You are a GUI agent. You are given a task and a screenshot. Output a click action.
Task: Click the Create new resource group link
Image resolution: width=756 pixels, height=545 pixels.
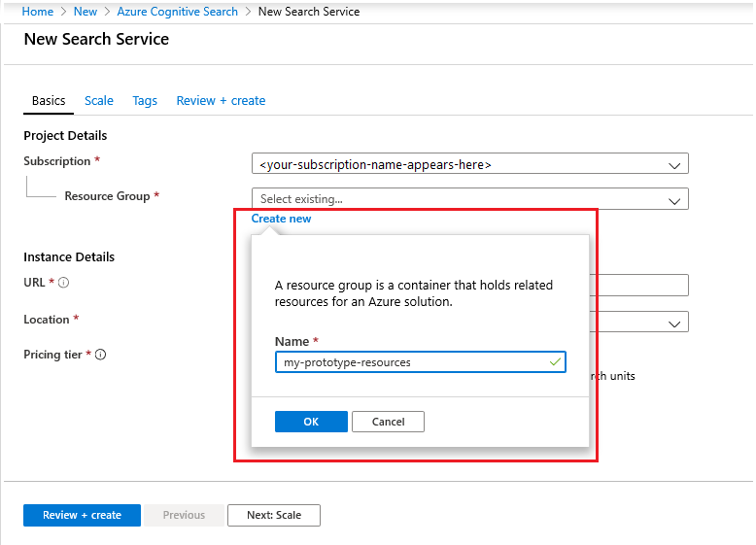pyautogui.click(x=282, y=219)
